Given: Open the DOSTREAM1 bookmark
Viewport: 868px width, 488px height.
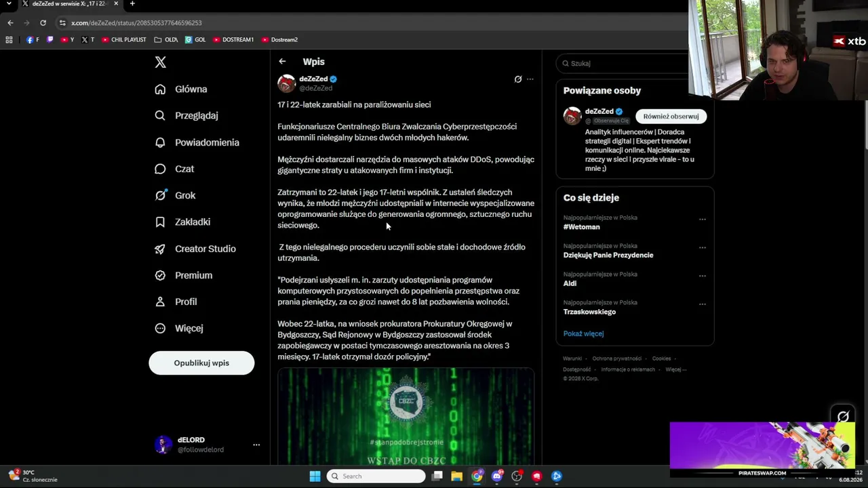Looking at the screenshot, I should [233, 40].
